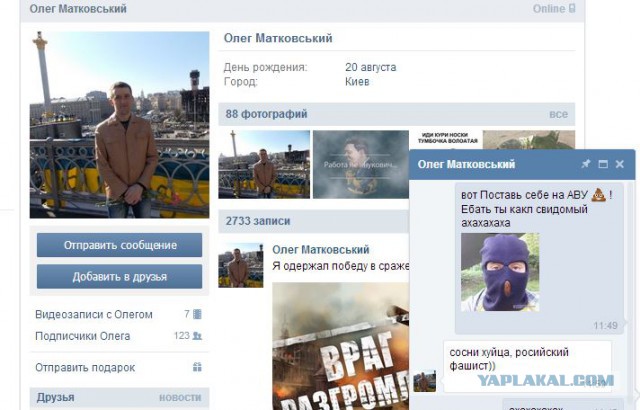Click chat header name Олег Матковський
Viewport: 640px width, 410px height.
[x=466, y=164]
